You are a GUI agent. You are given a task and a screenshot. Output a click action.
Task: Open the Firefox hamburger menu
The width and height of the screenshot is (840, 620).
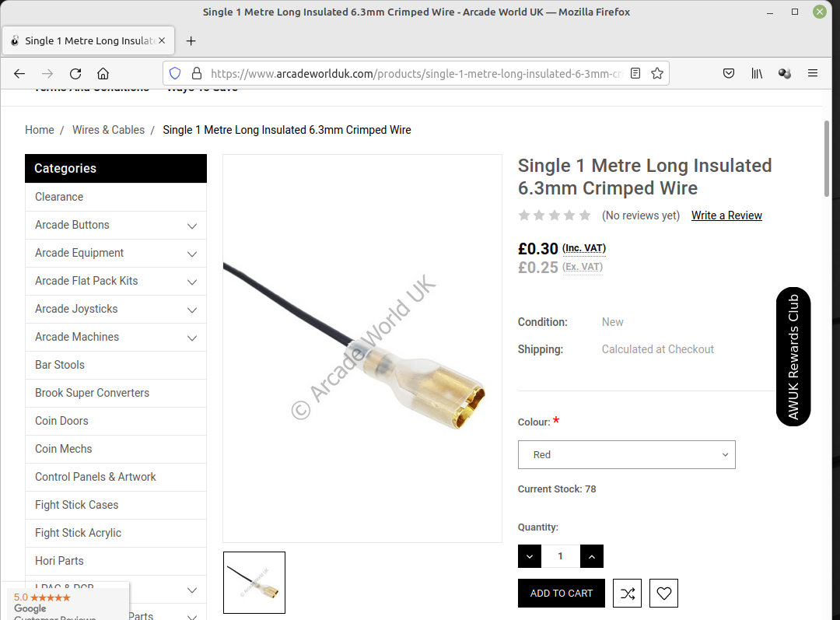813,73
